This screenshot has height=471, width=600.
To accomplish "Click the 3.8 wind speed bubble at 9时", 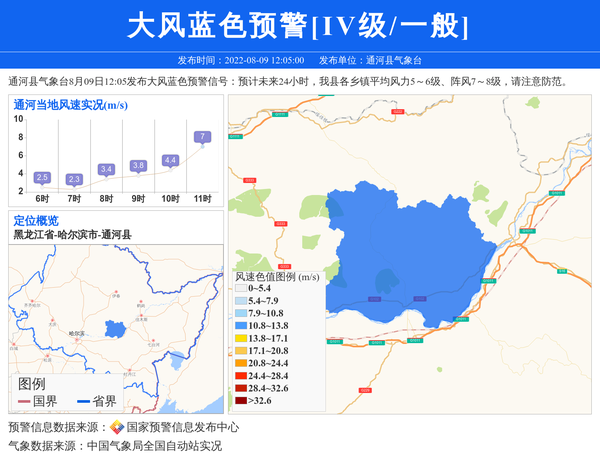I will tap(138, 165).
